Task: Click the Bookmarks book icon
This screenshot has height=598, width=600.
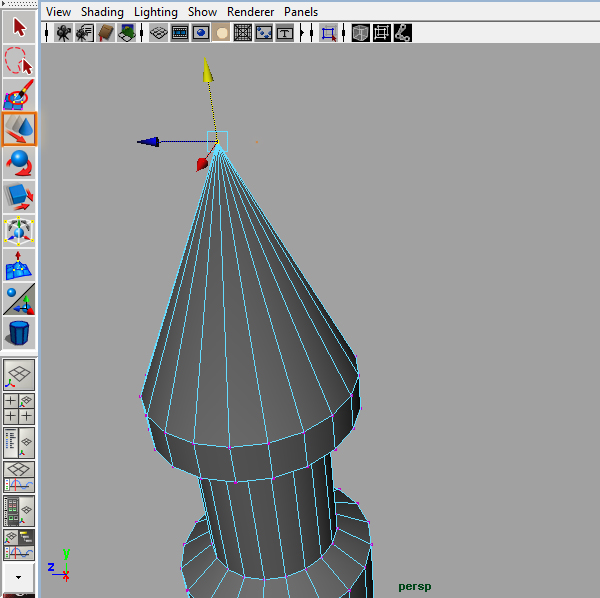Action: tap(106, 33)
